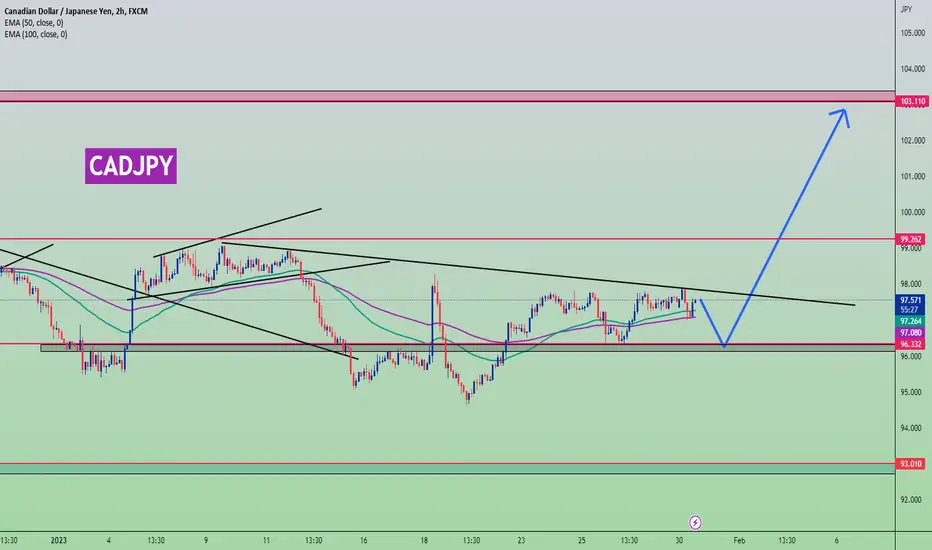Click the date 30 on time axis
Image resolution: width=932 pixels, height=550 pixels.
(679, 540)
